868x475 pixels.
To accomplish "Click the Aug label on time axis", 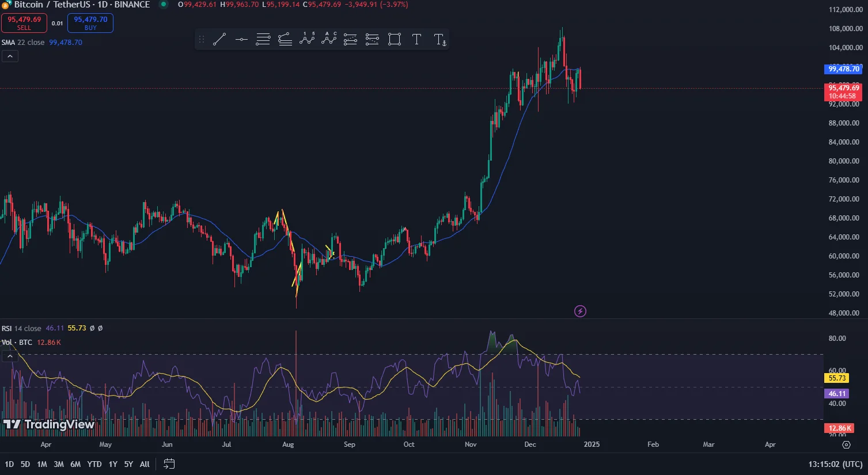I will pyautogui.click(x=288, y=444).
